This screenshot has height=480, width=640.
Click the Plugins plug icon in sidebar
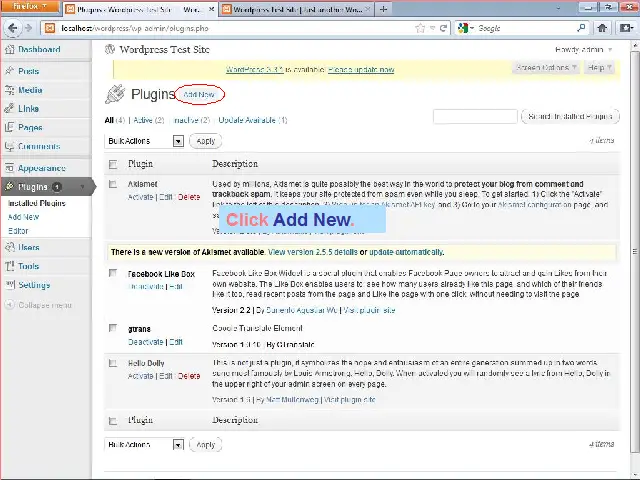point(9,187)
